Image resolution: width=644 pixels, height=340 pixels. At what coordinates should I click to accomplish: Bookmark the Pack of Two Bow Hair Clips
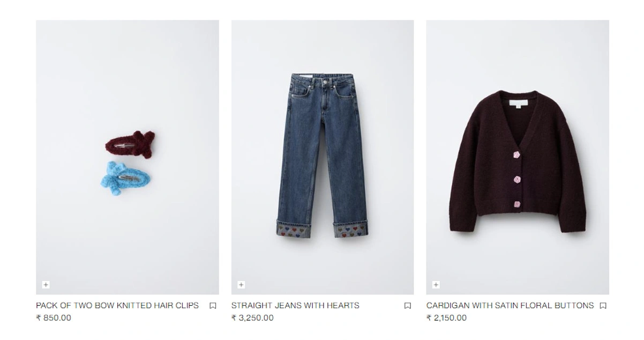(213, 306)
